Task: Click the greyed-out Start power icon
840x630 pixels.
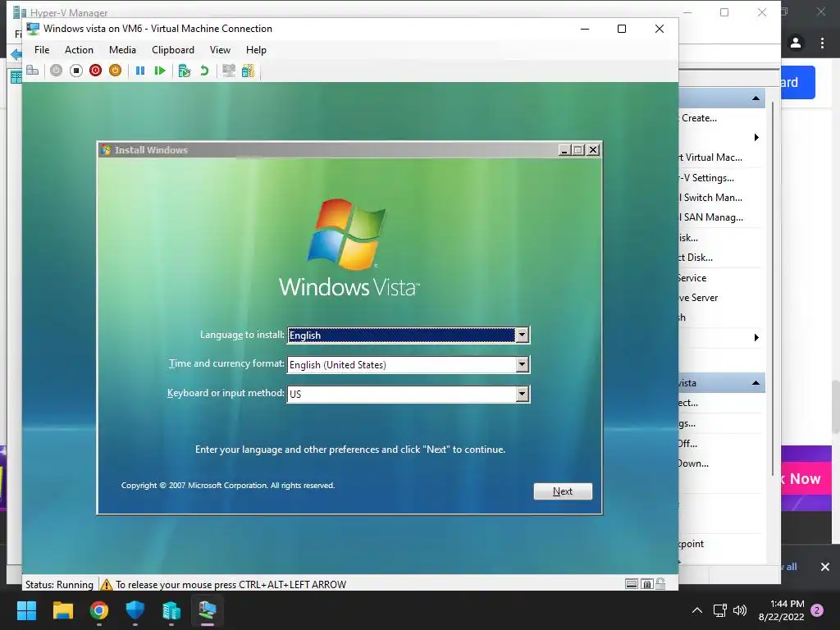Action: point(57,71)
